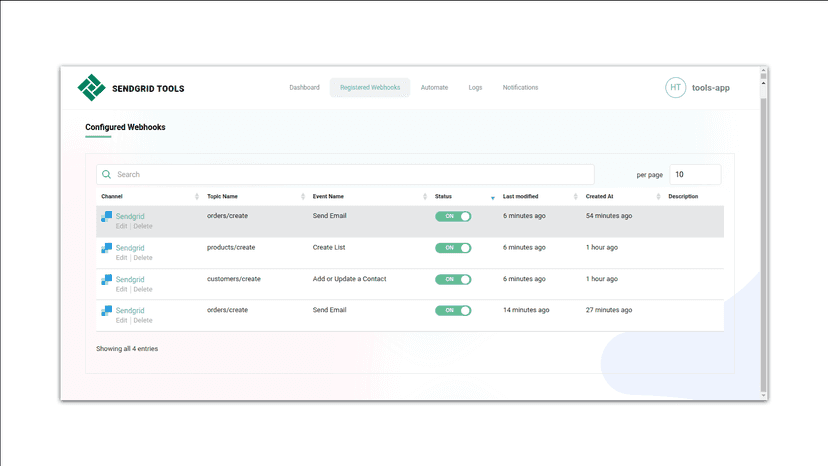Click the '27 minutes ago' created cell
The width and height of the screenshot is (828, 466).
(x=609, y=310)
